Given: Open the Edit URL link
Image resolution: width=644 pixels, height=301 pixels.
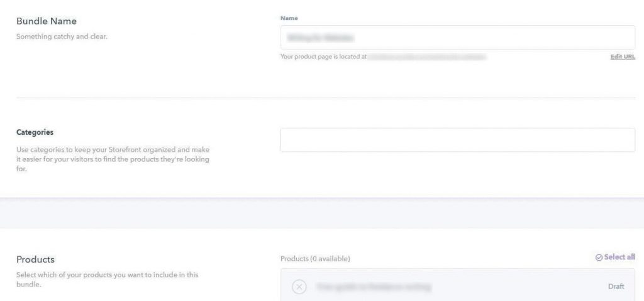Looking at the screenshot, I should pos(623,57).
